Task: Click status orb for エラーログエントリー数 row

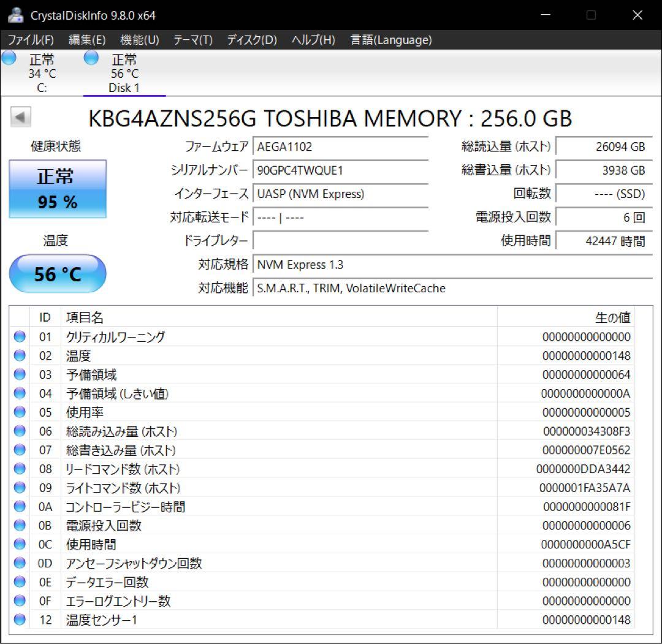Action: 20,600
